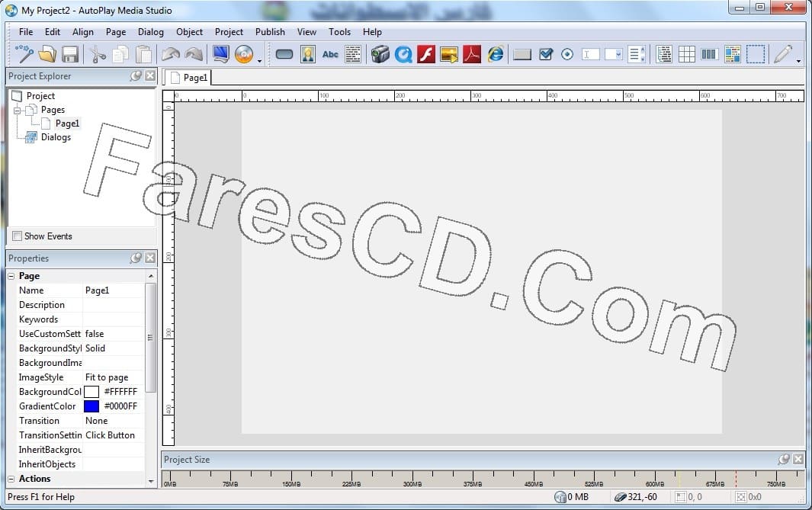Insert a Button object from toolbar
The height and width of the screenshot is (510, 812).
284,54
